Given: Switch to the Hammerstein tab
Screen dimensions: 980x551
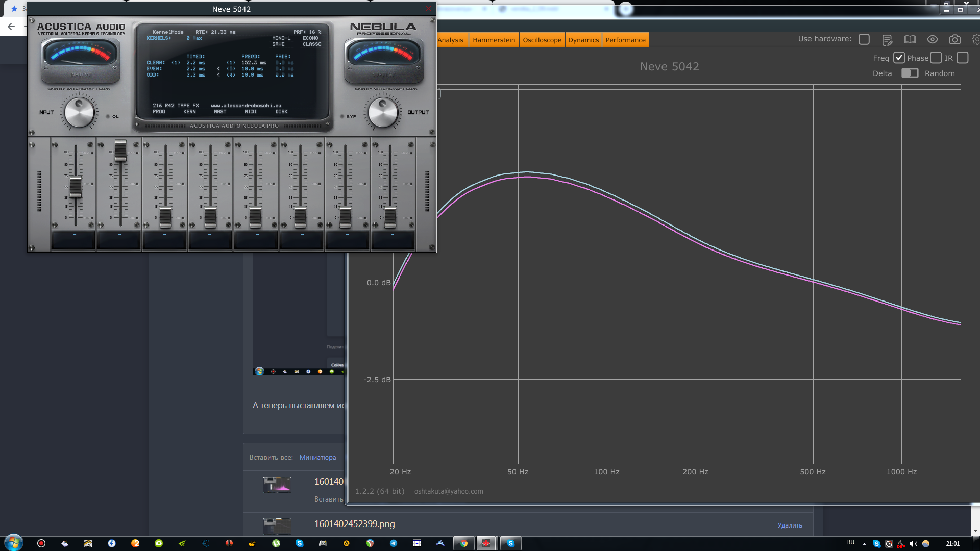Looking at the screenshot, I should tap(494, 40).
